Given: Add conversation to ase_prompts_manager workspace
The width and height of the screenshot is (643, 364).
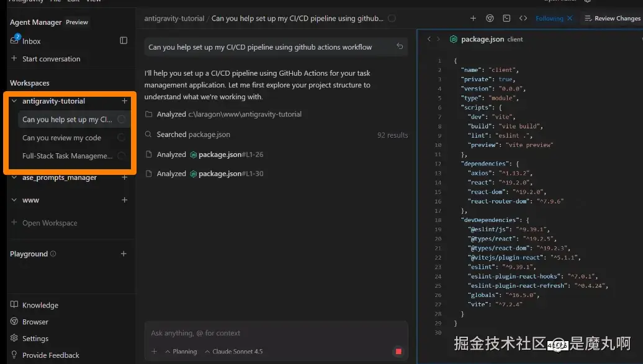Looking at the screenshot, I should click(124, 177).
